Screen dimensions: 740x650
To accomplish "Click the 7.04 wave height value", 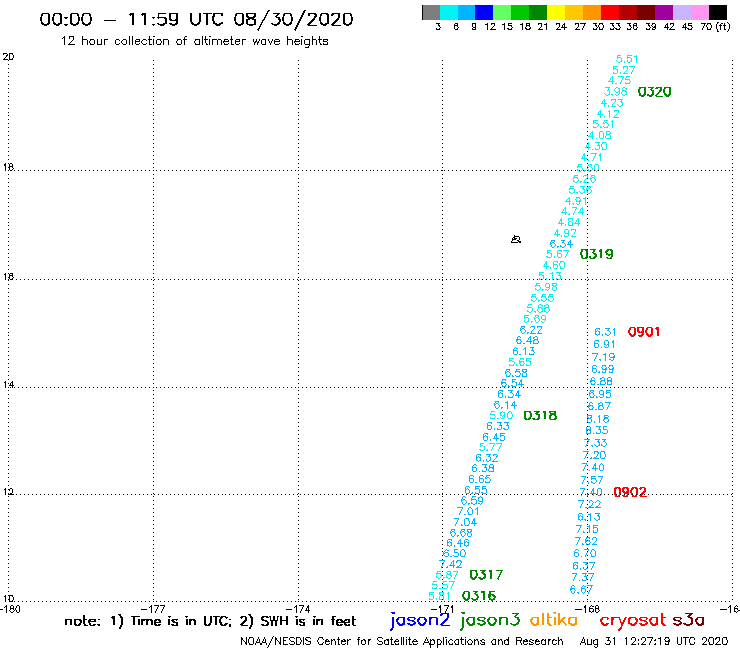I will tap(465, 522).
